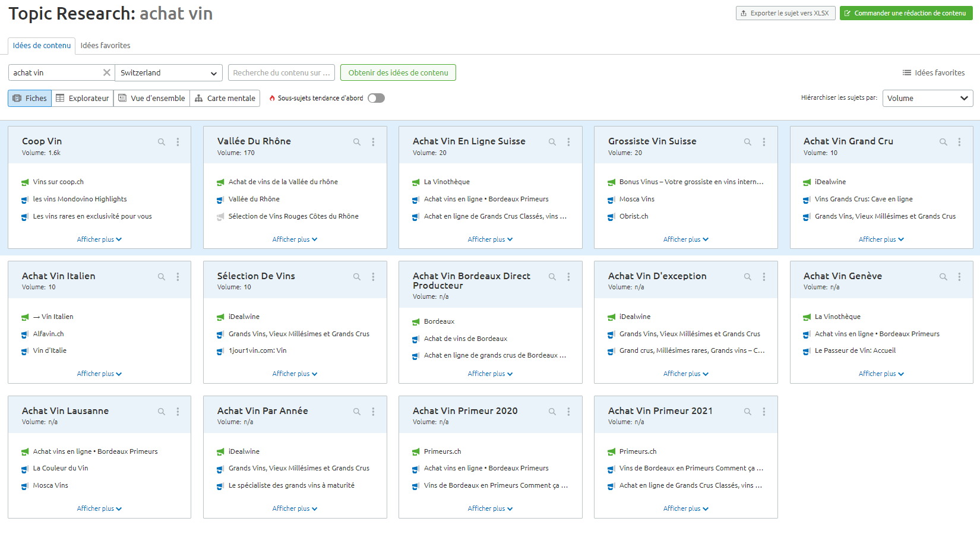Open three-dot menu on Vallée Du Rhône card
This screenshot has width=980, height=534.
[x=373, y=142]
